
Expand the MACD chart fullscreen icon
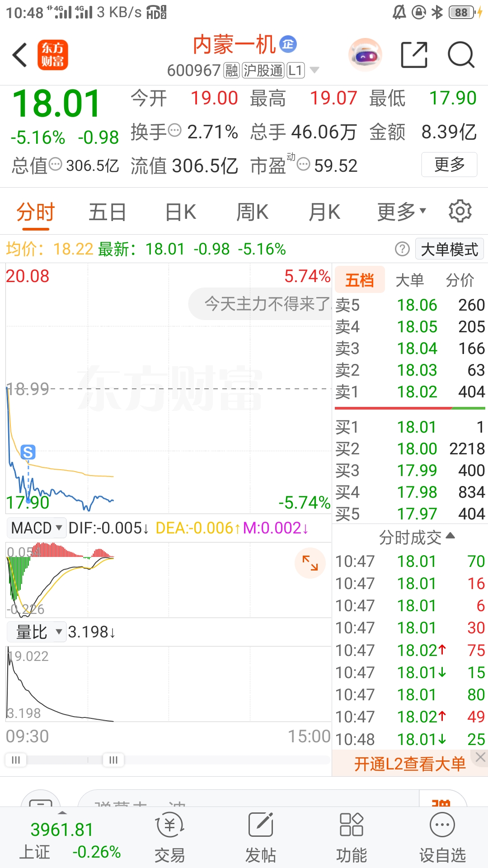310,563
